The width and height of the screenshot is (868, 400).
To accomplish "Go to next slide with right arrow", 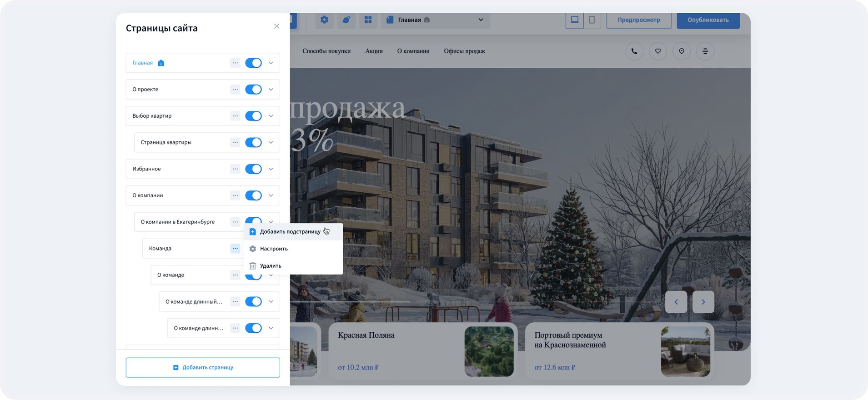I will [x=703, y=302].
